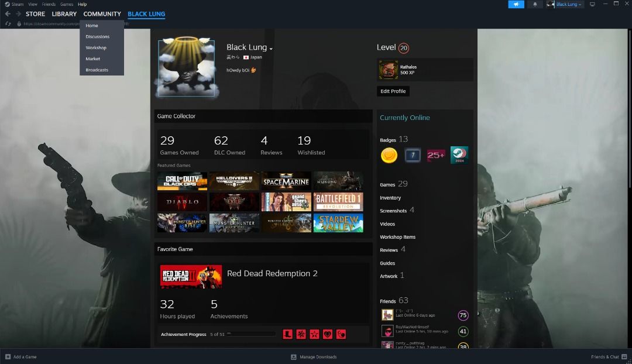Click the second red achievement icon
Screen dimensions: 632x364
coord(301,334)
